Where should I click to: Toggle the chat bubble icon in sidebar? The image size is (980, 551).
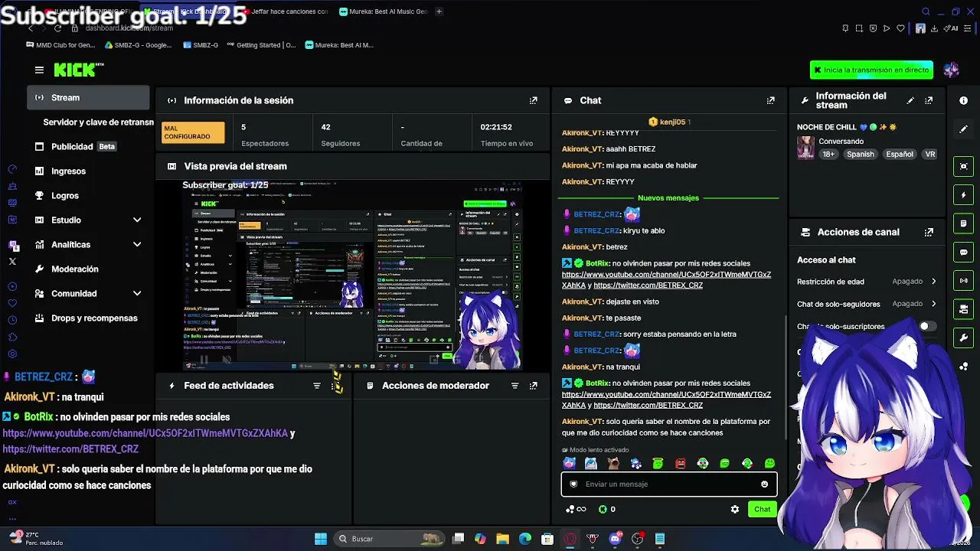pyautogui.click(x=963, y=252)
